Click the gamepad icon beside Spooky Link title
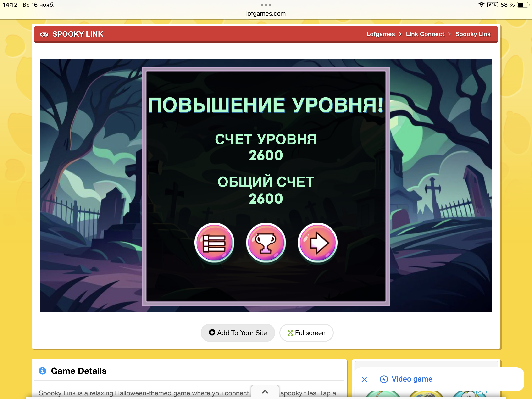Image resolution: width=532 pixels, height=399 pixels. click(44, 34)
